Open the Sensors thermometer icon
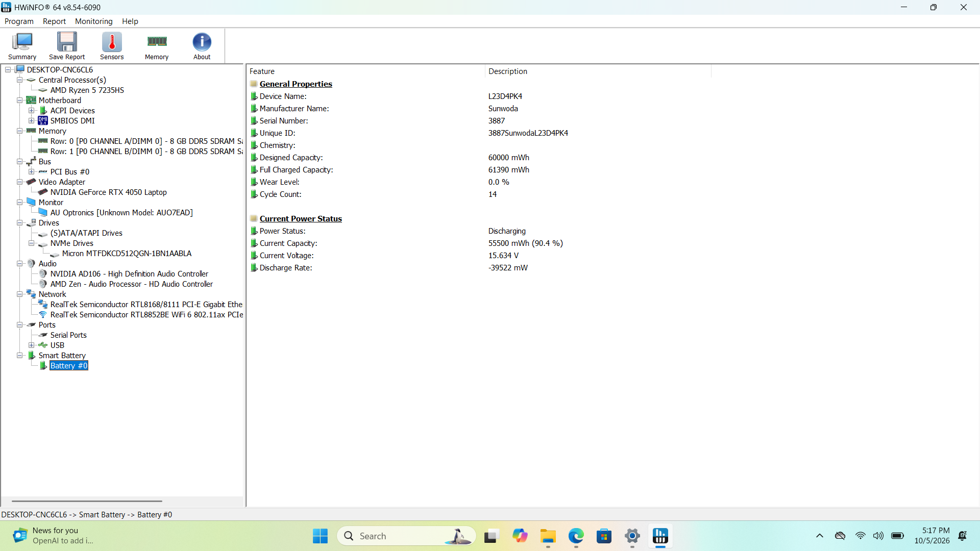The image size is (980, 551). (112, 46)
